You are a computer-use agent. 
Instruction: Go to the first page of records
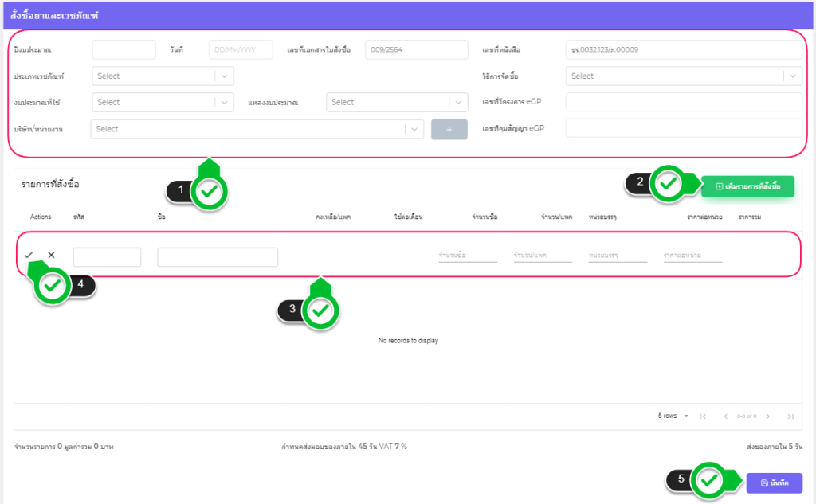pyautogui.click(x=703, y=416)
